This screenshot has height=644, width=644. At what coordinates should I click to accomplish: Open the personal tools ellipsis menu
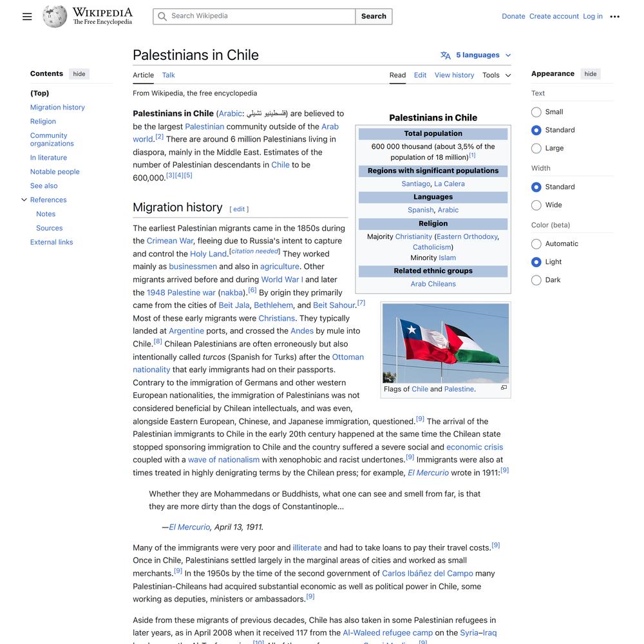(614, 17)
